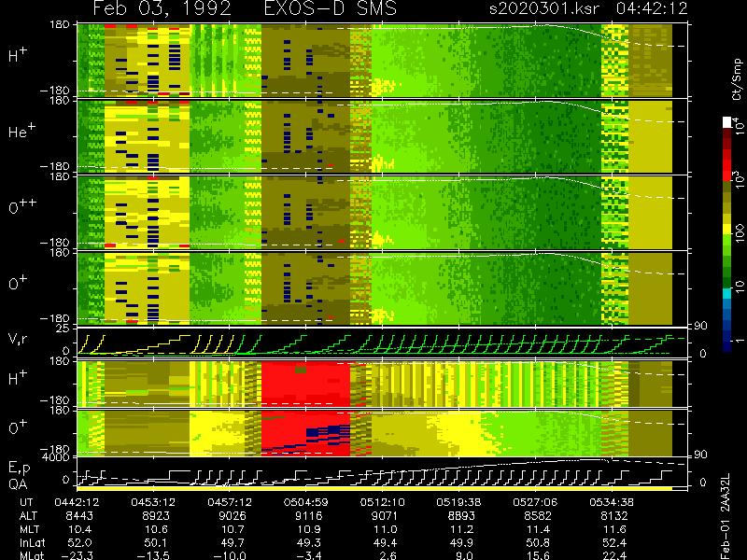Click altitude value '9026'
The width and height of the screenshot is (747, 560).
pyautogui.click(x=233, y=516)
